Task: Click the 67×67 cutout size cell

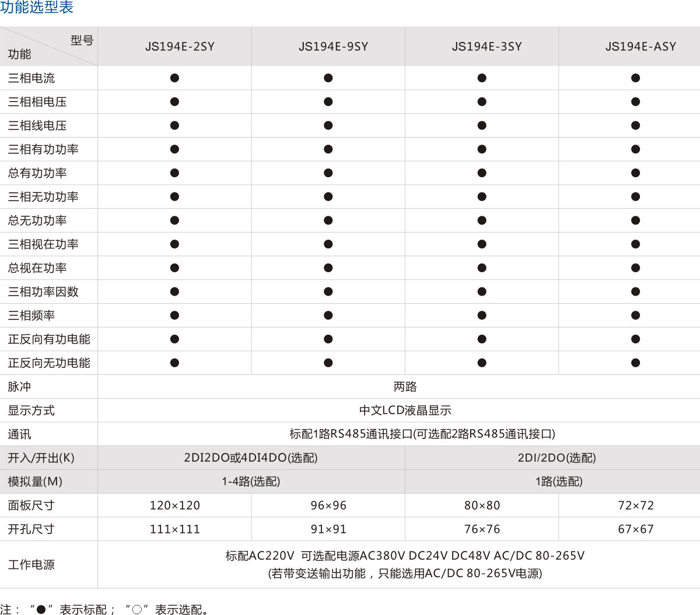Action: [x=635, y=529]
